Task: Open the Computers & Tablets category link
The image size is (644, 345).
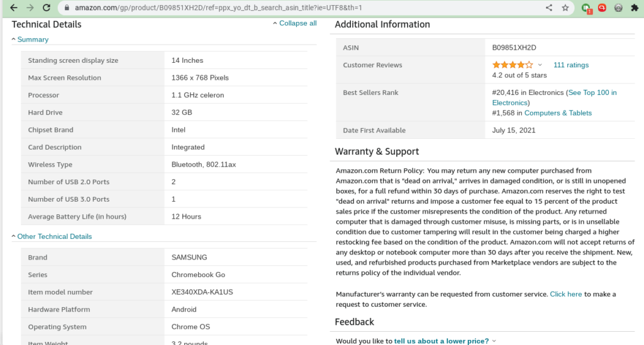Action: 558,113
